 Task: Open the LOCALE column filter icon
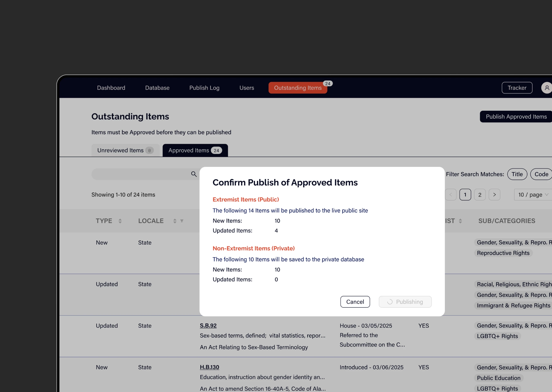pos(182,221)
